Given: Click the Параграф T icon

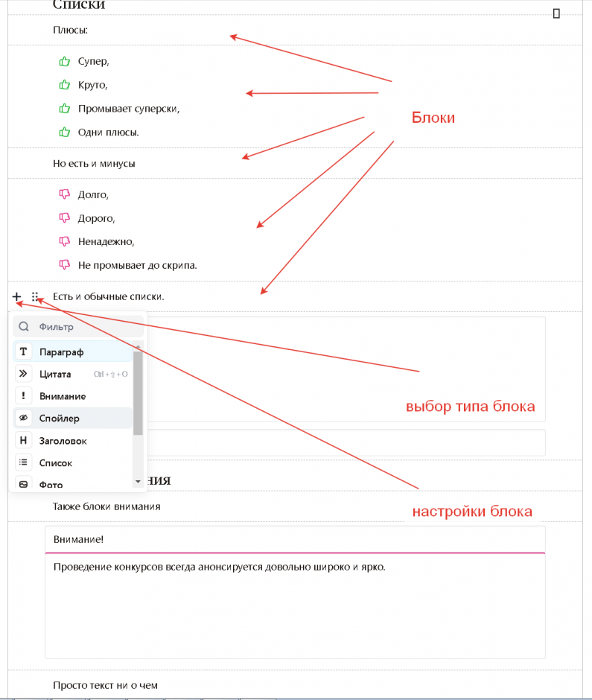Looking at the screenshot, I should (23, 351).
